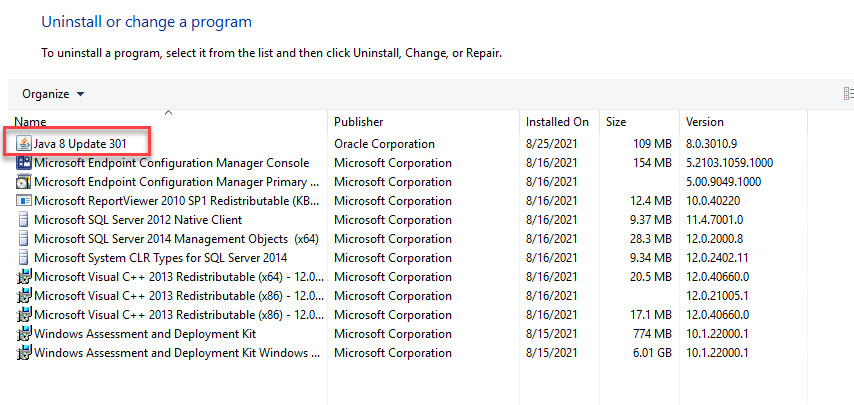Click the Java 8 Update 301 icon
854x405 pixels.
point(24,144)
